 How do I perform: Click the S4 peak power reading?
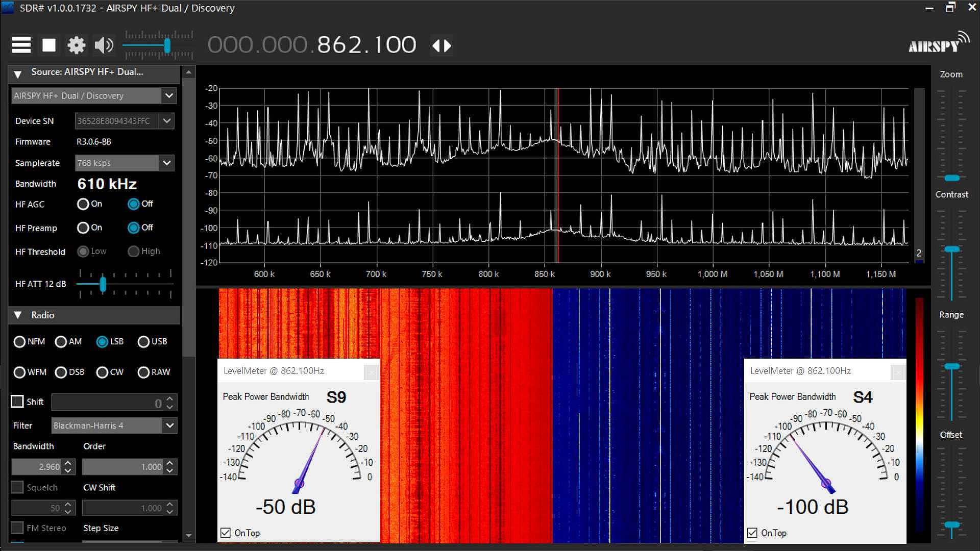[x=863, y=397]
